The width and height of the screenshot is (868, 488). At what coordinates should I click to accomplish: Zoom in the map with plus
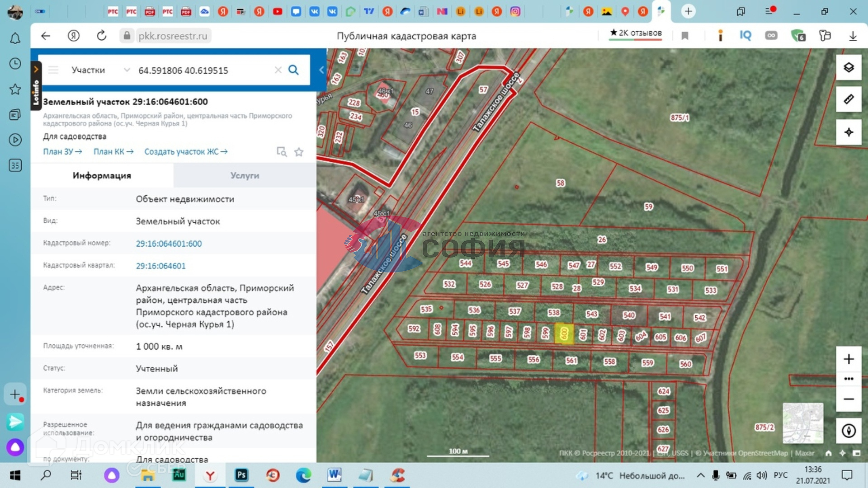click(849, 359)
